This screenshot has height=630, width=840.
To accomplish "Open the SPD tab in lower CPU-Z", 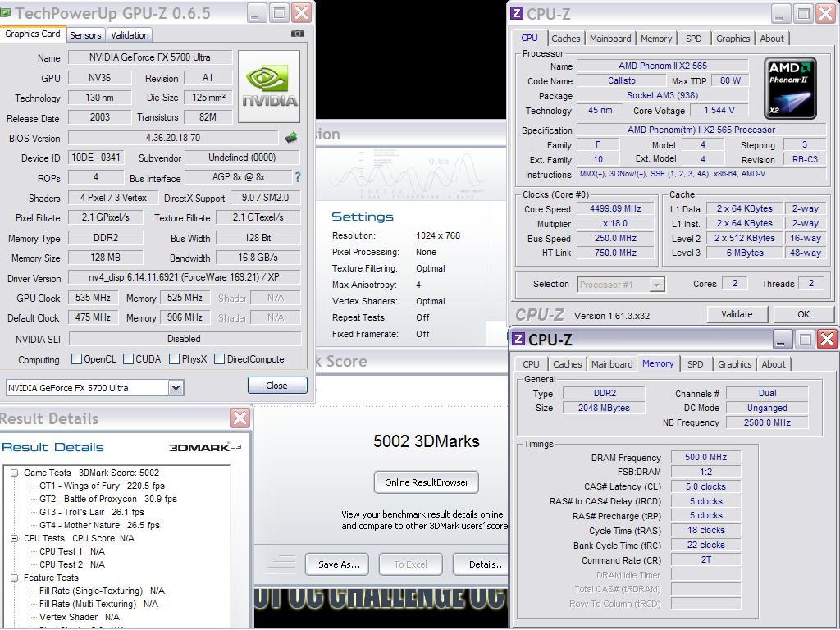I will click(x=696, y=364).
